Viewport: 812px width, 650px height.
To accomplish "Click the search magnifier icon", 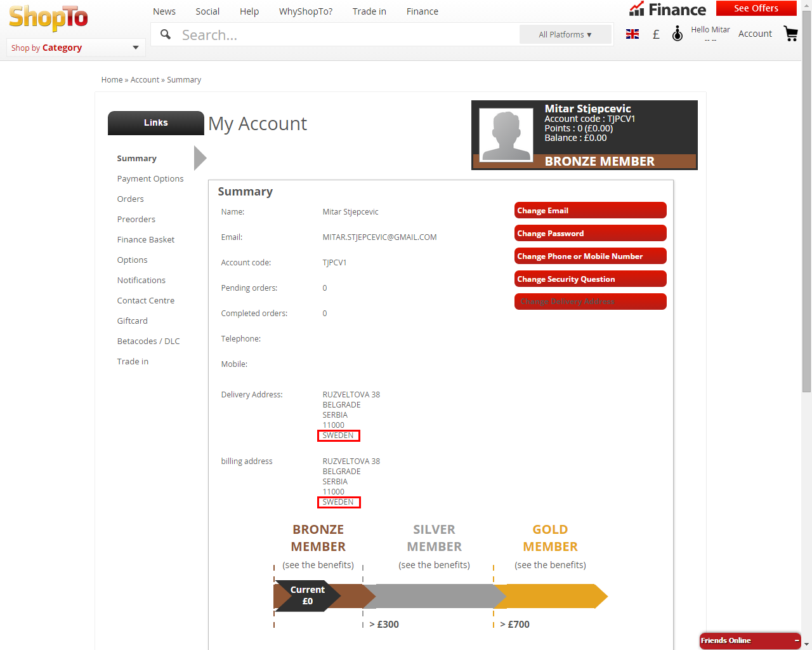I will tap(166, 34).
